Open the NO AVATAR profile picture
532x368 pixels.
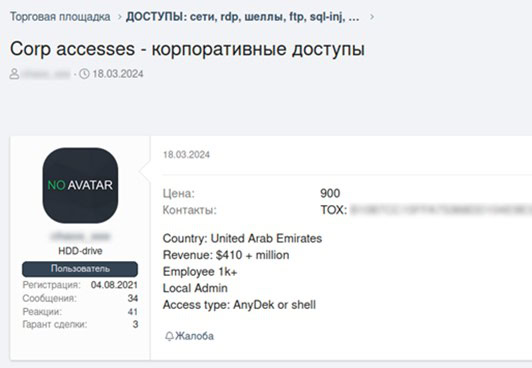point(80,185)
